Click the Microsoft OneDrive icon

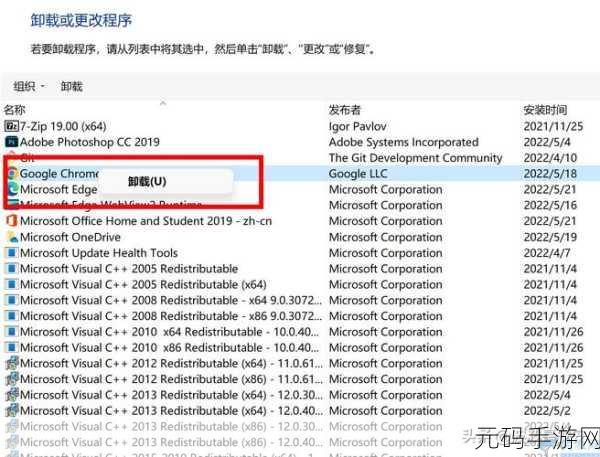(x=12, y=237)
